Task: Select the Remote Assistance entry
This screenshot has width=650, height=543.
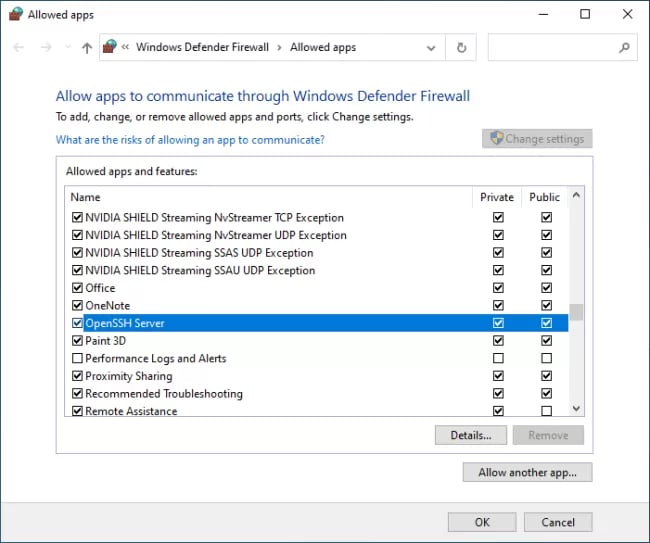Action: coord(131,411)
